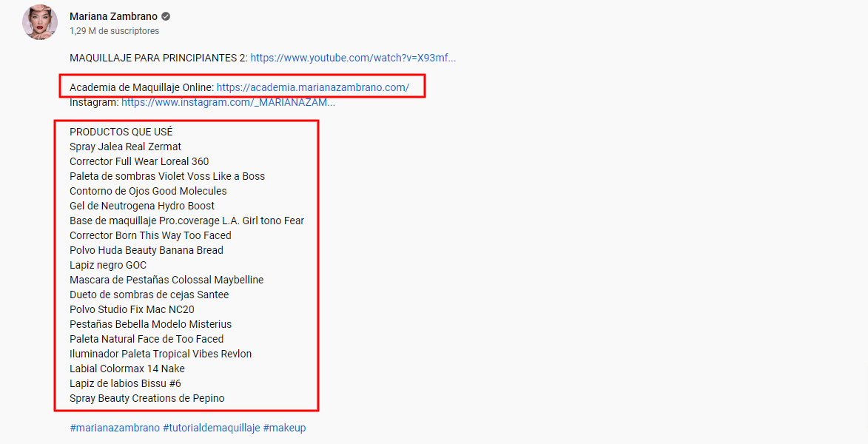Click the 'Instagram:' label text
868x444 pixels.
(94, 102)
